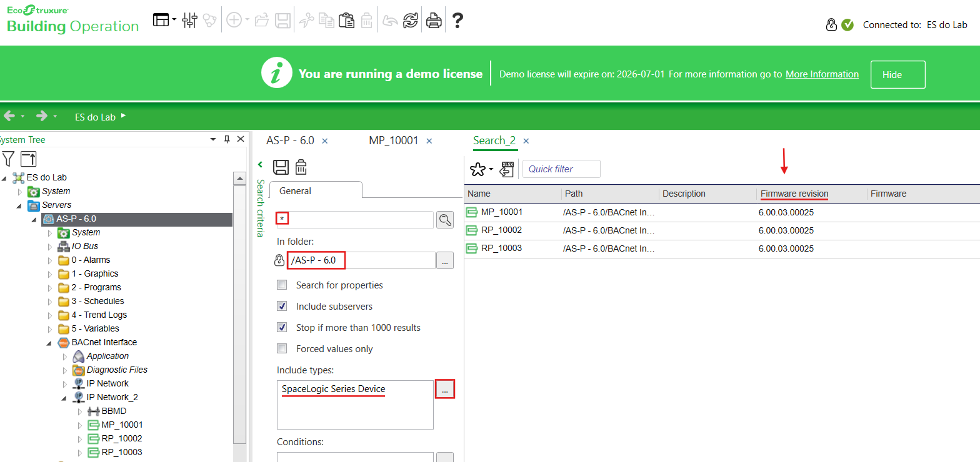980x462 pixels.
Task: Click ES do Lab breadcrumb path
Action: pyautogui.click(x=95, y=117)
